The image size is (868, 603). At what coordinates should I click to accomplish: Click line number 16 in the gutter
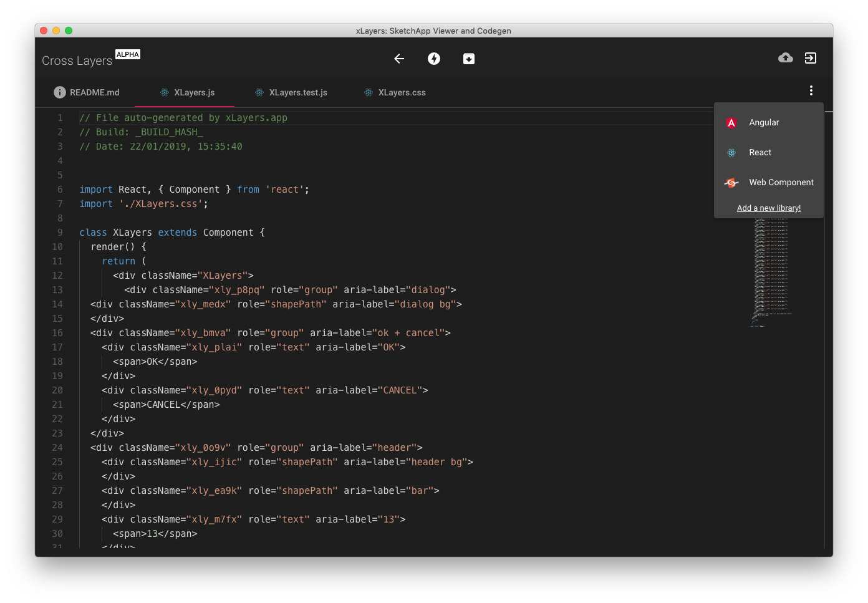pos(57,333)
